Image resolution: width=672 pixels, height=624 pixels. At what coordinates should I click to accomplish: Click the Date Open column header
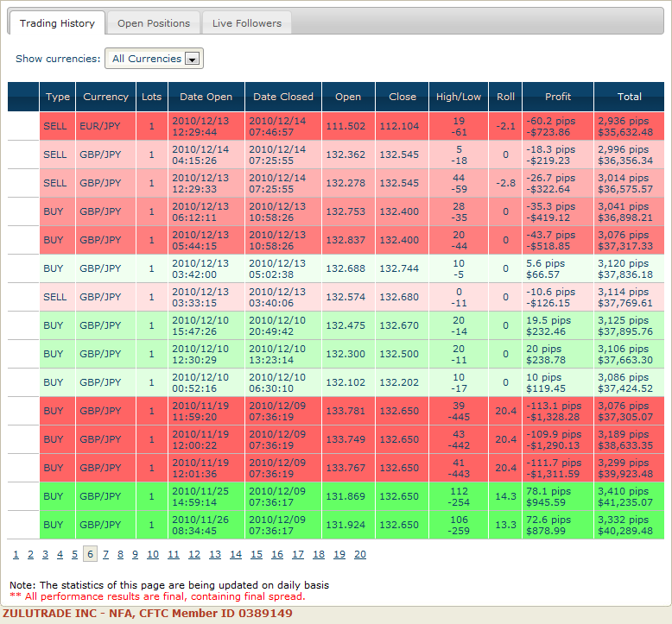tap(206, 97)
